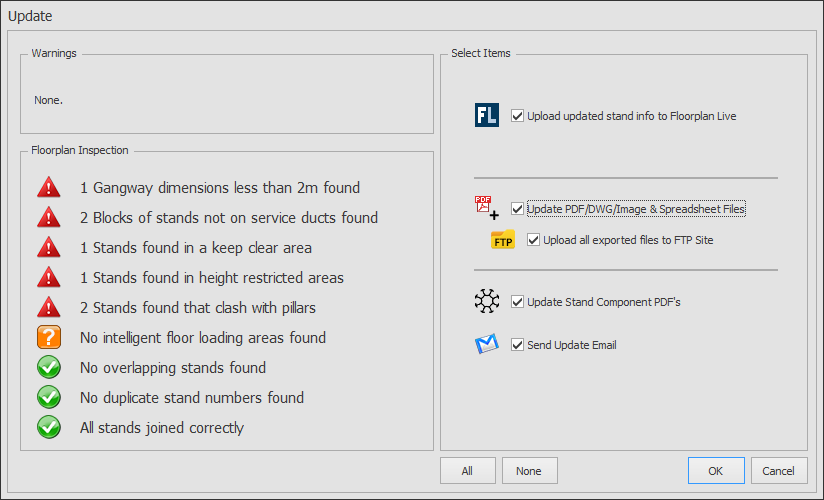Click the All button
Viewport: 824px width, 500px height.
tap(468, 471)
